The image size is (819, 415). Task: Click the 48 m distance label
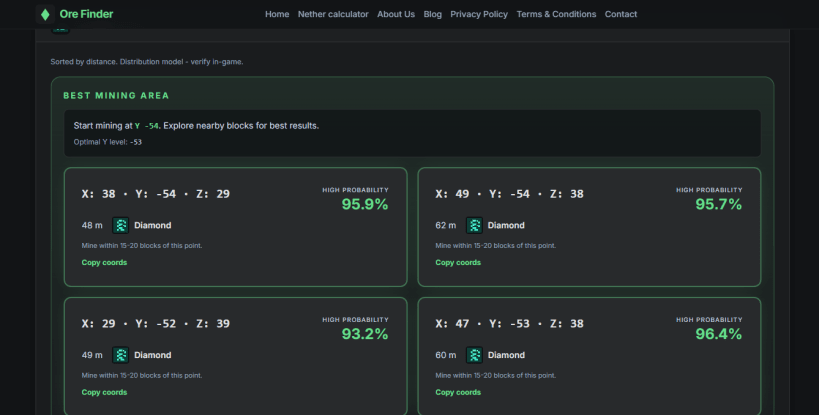[x=92, y=226]
